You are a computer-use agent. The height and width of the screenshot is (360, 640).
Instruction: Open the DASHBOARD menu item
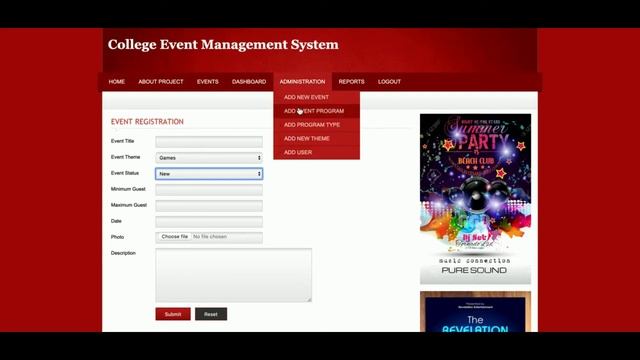[249, 82]
